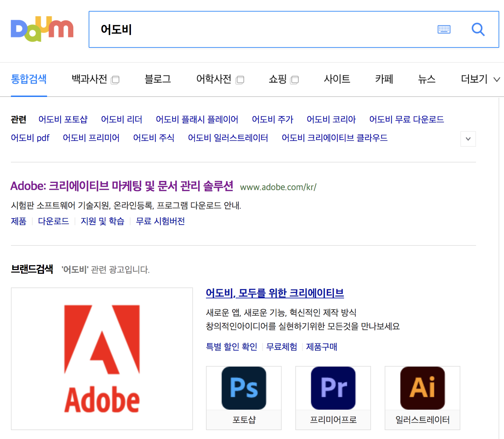Click related search 어도비 pdf
This screenshot has height=439, width=504.
click(30, 138)
